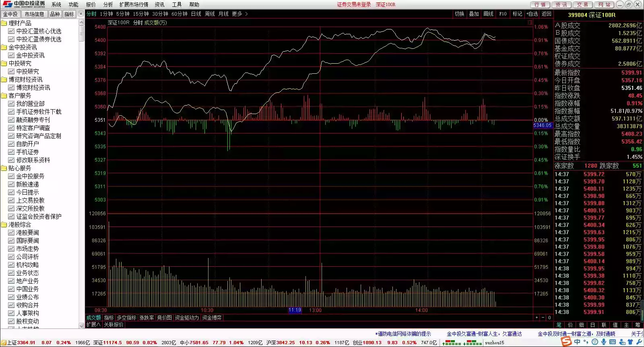644x347 pixels.
Task: Click the microphone icon in the IME bar
Action: pyautogui.click(x=603, y=342)
